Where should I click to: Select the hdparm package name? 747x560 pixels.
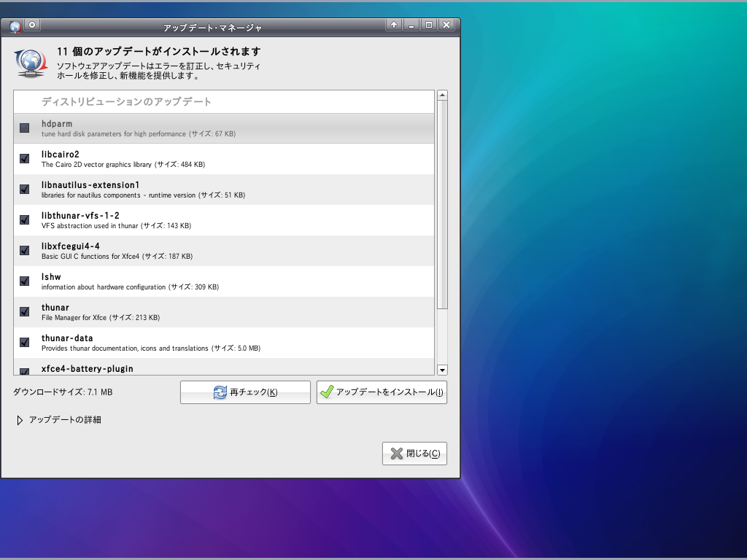coord(57,124)
